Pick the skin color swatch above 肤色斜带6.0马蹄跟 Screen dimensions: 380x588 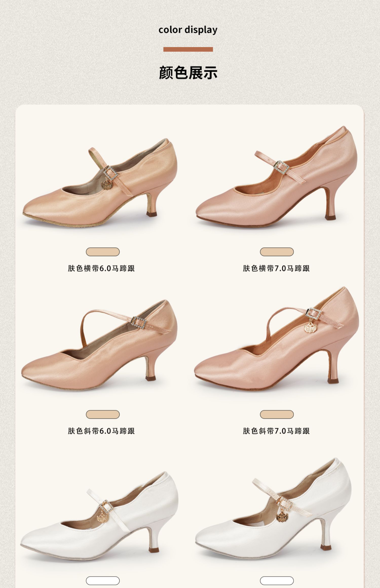[103, 415]
